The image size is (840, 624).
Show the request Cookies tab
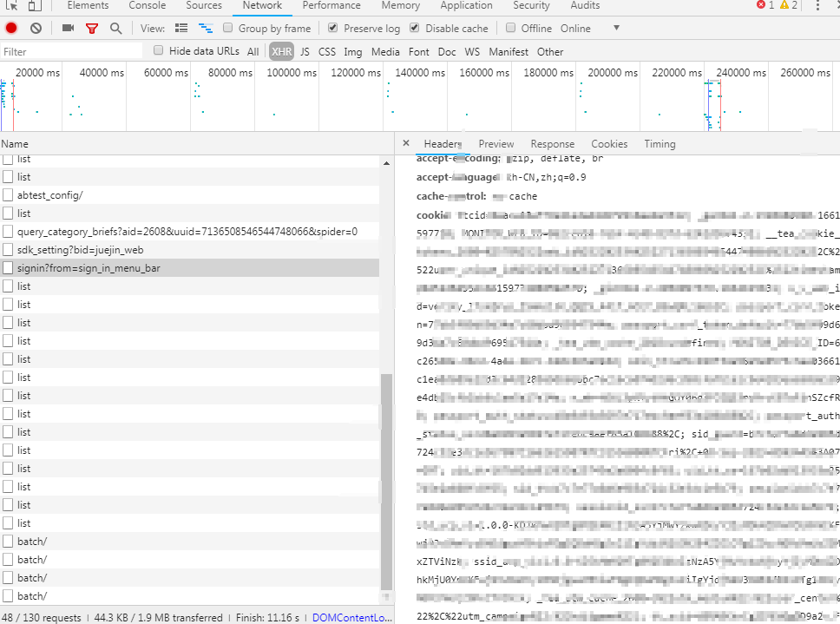pos(609,143)
